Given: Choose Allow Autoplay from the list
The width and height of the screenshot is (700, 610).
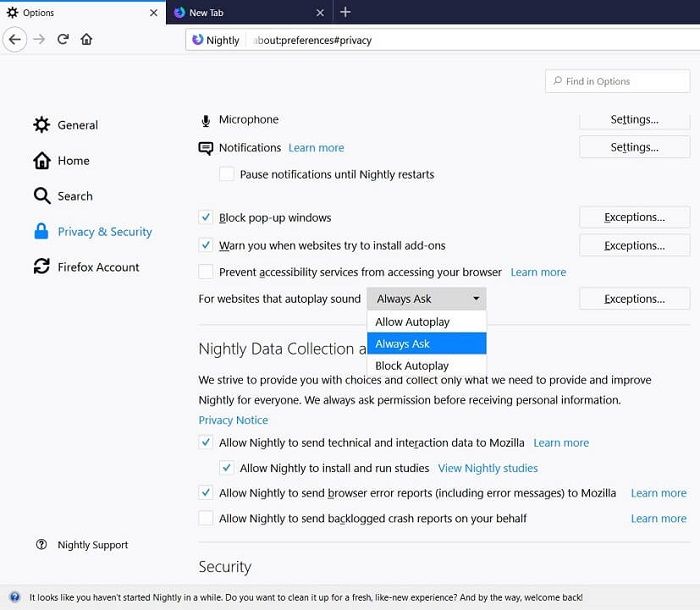Looking at the screenshot, I should pos(413,322).
